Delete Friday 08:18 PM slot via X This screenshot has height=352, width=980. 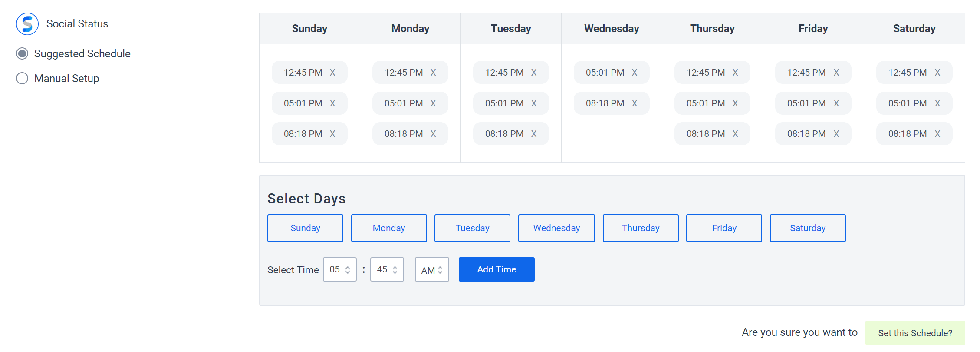click(836, 134)
